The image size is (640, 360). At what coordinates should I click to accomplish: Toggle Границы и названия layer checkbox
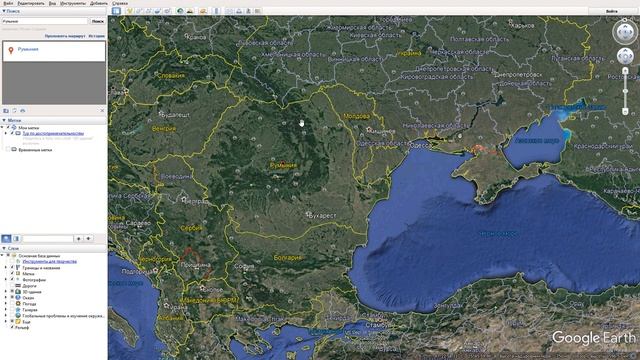(12, 268)
